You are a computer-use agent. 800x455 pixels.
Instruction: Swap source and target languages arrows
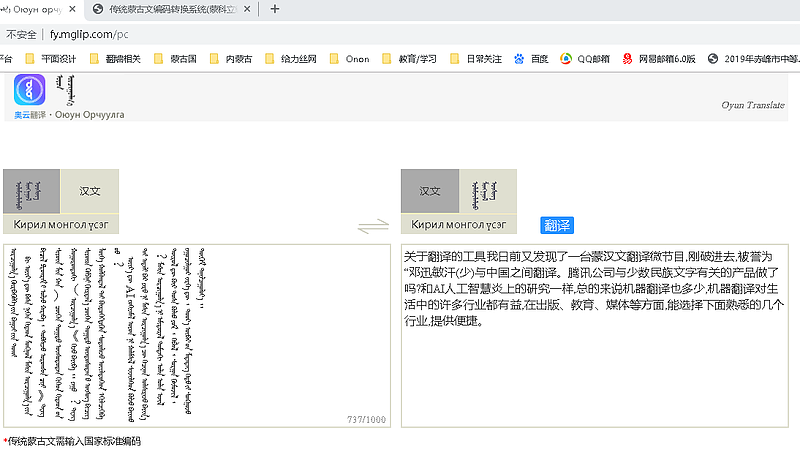coord(373,226)
